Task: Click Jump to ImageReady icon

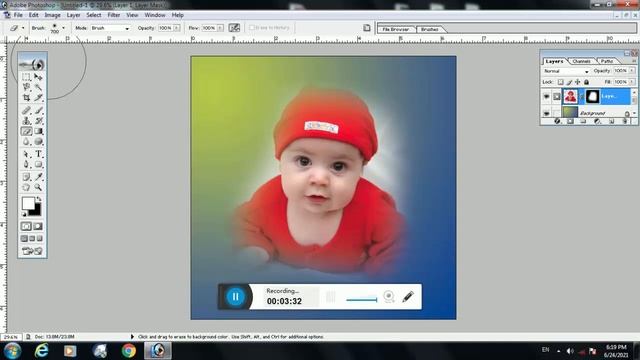Action: tap(32, 251)
